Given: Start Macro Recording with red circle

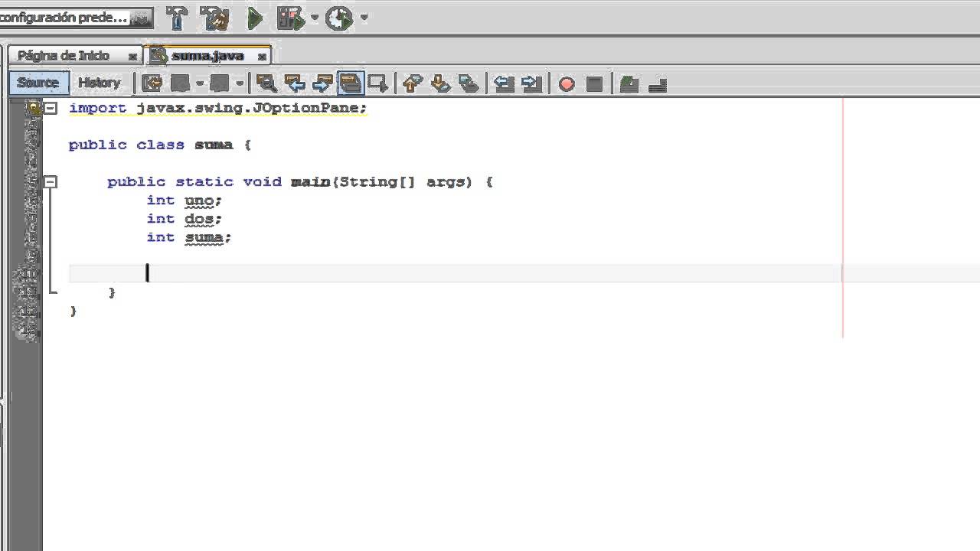Looking at the screenshot, I should [567, 84].
